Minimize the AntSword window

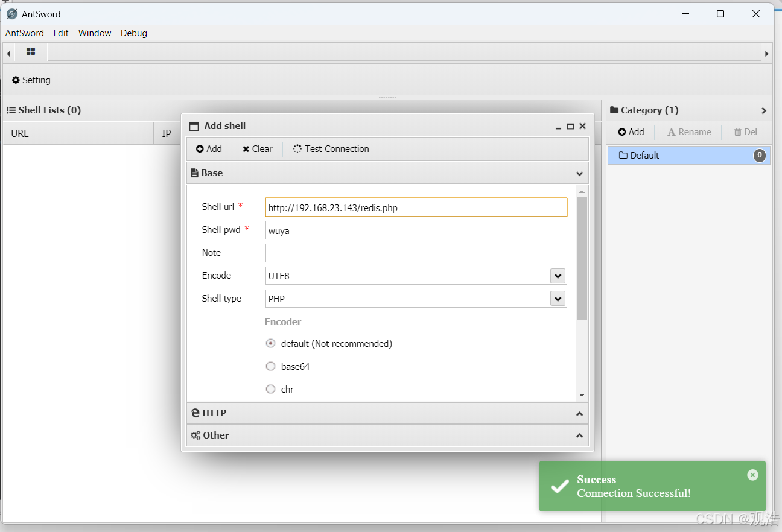click(x=685, y=14)
